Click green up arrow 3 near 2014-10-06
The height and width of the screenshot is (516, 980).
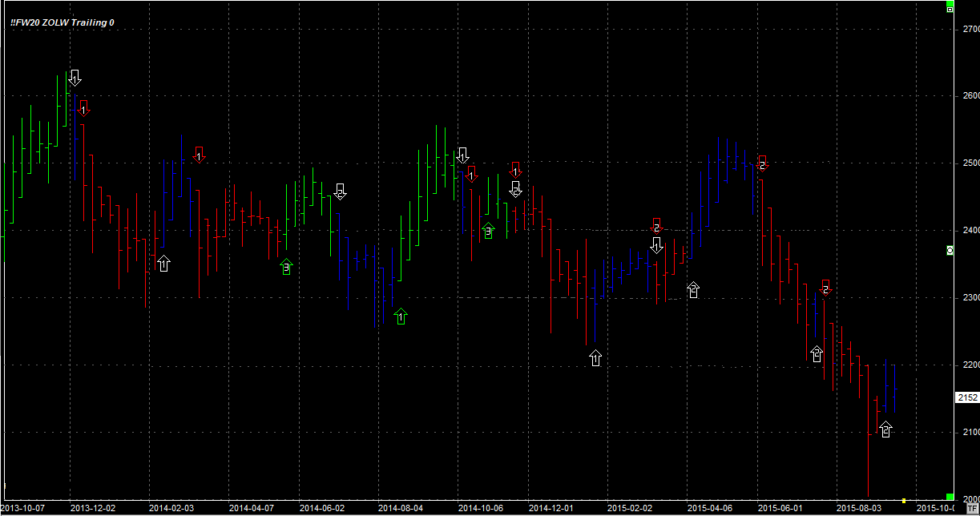coord(488,231)
